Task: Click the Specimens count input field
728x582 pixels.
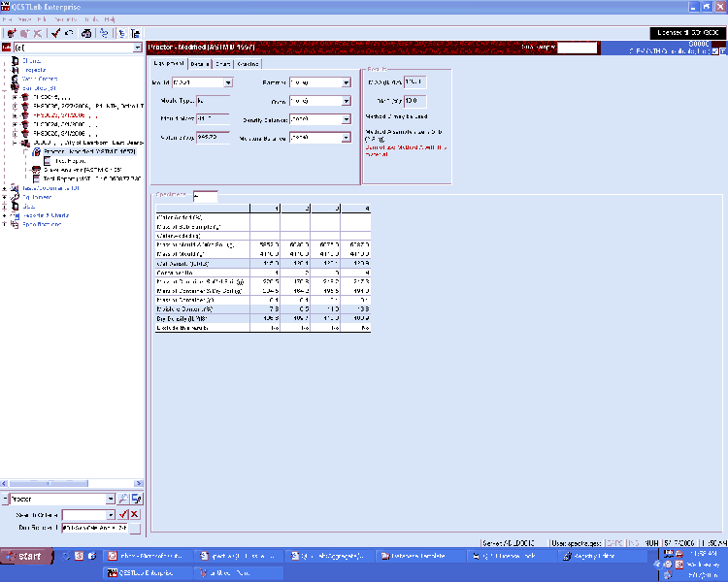Action: (205, 196)
